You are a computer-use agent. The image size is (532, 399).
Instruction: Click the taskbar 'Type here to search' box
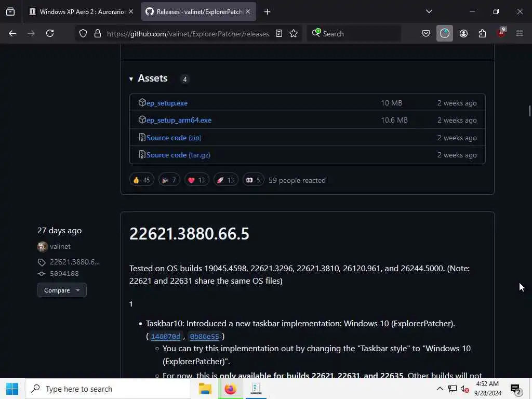(108, 389)
